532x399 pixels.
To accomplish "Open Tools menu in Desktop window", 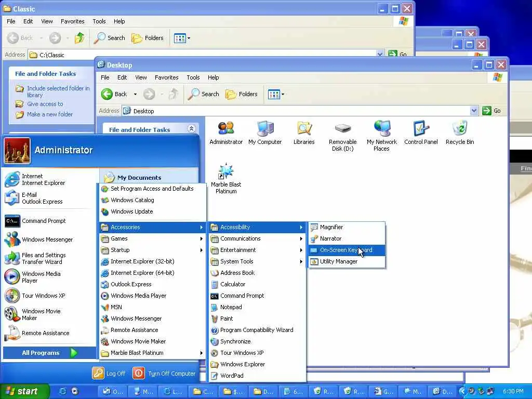I will pos(193,77).
